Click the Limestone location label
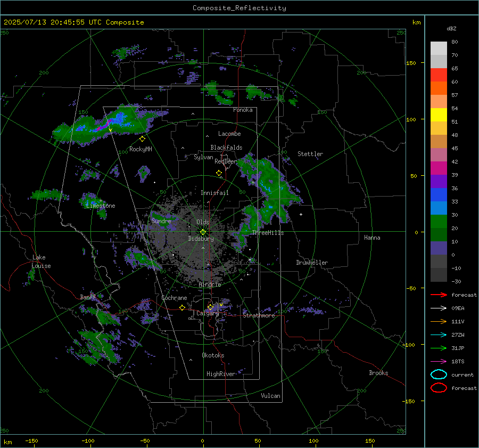Viewport: 479px width, 448px height. [x=101, y=206]
